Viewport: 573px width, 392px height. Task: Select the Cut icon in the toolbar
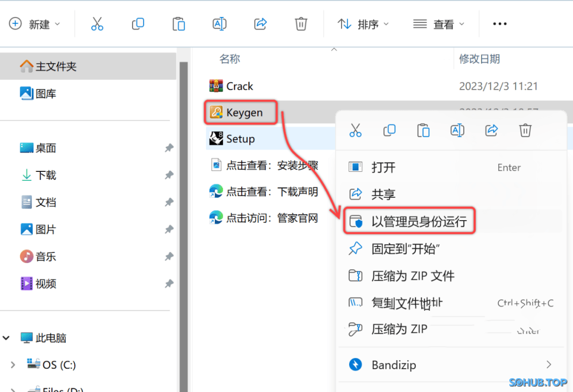(98, 23)
